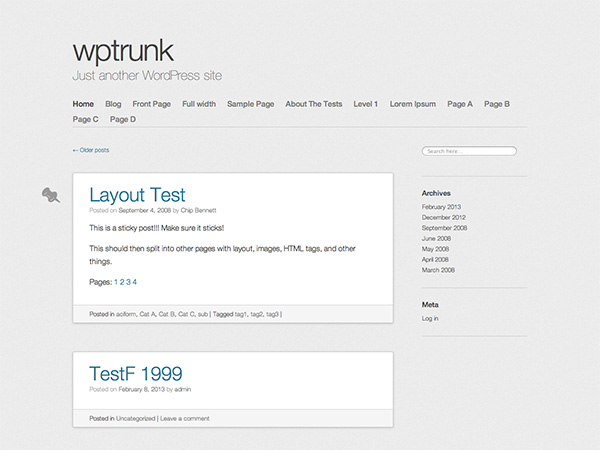The image size is (600, 450).
Task: Jump to page 4 of the post
Action: point(135,282)
